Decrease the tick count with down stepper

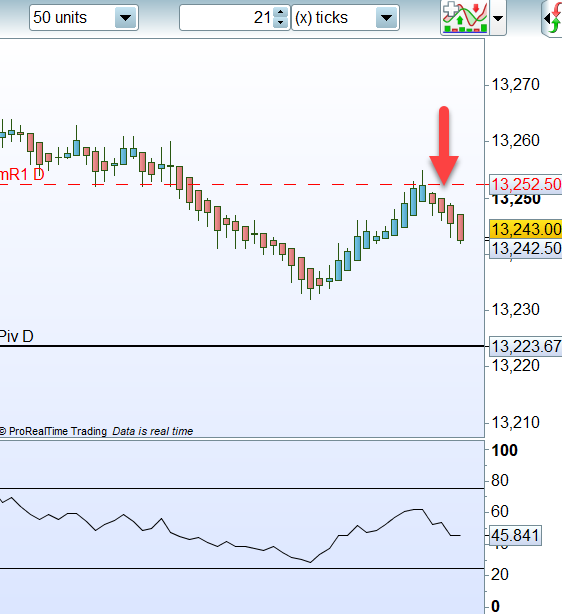pyautogui.click(x=280, y=22)
